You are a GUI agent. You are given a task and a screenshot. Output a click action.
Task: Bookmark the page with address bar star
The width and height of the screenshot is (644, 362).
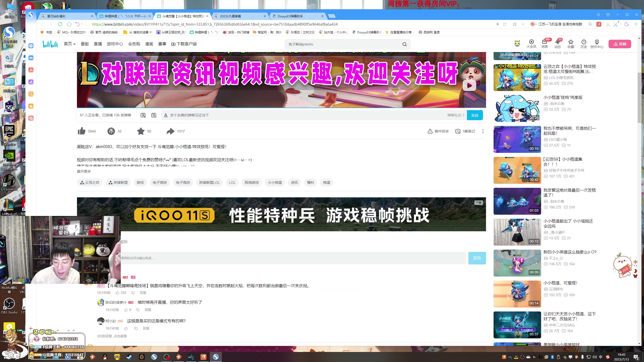click(x=515, y=24)
